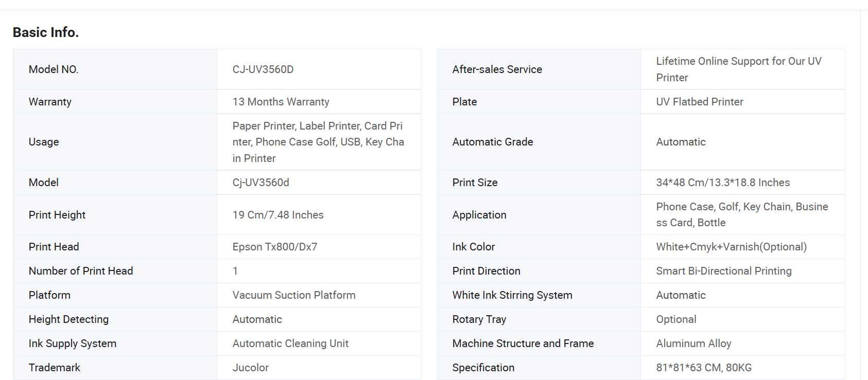The width and height of the screenshot is (868, 380).
Task: Select 'White+Cmyk+Varnish(Optional)' value
Action: point(732,247)
